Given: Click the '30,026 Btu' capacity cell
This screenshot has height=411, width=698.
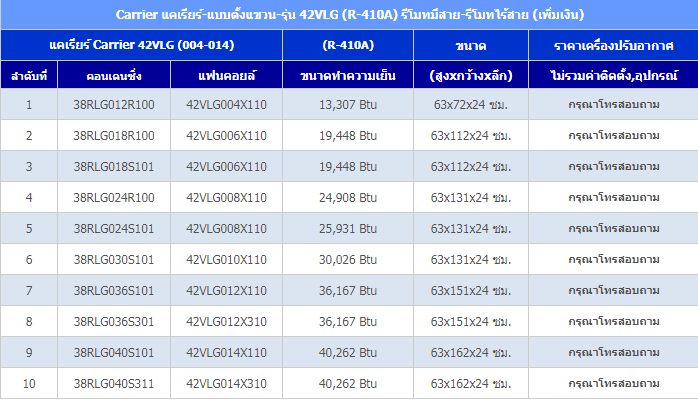Looking at the screenshot, I should [x=348, y=260].
